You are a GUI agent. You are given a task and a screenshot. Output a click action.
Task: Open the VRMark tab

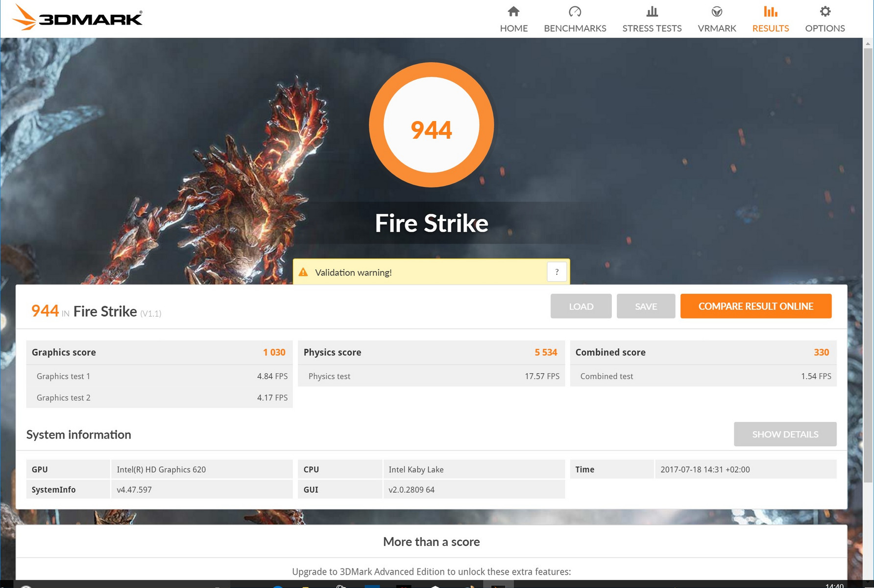tap(717, 19)
